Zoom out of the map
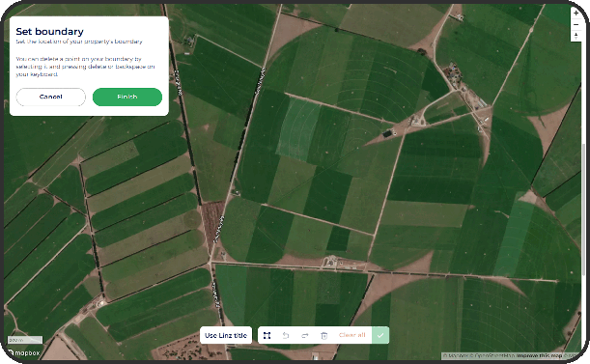This screenshot has height=364, width=590. click(576, 24)
